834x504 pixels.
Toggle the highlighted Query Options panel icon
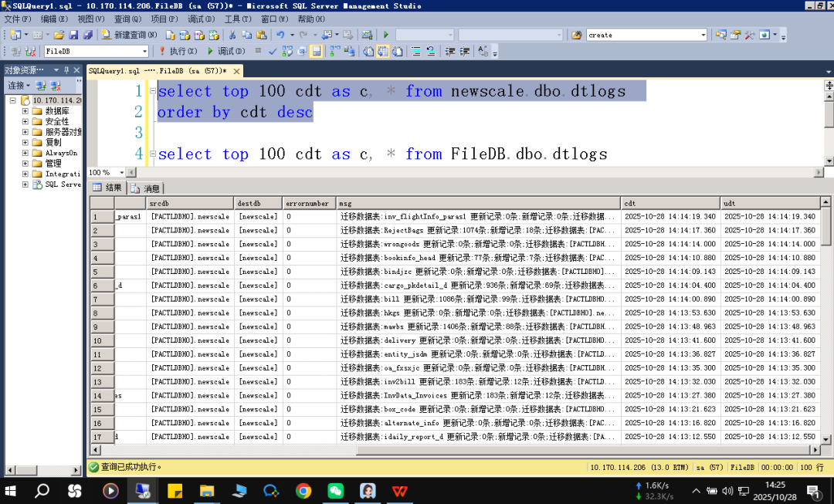click(x=317, y=52)
